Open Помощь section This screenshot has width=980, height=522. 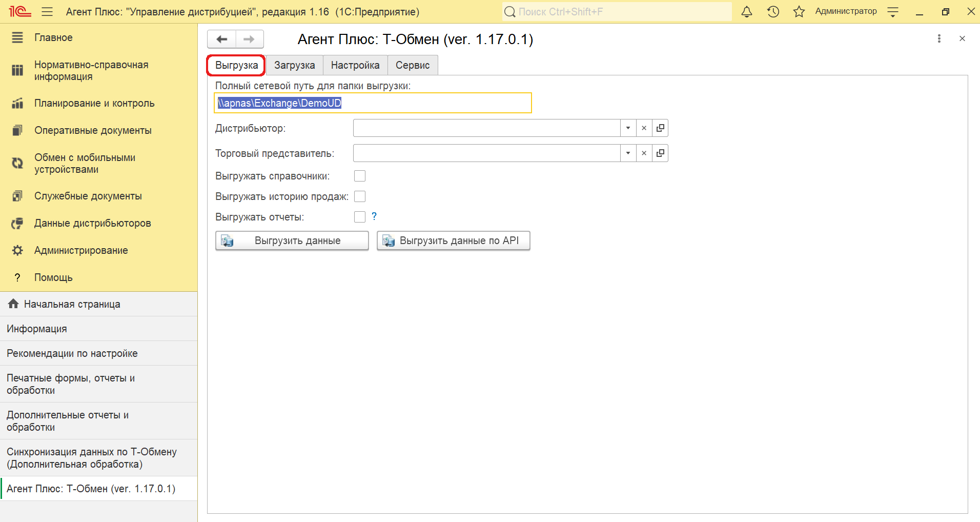pyautogui.click(x=98, y=277)
